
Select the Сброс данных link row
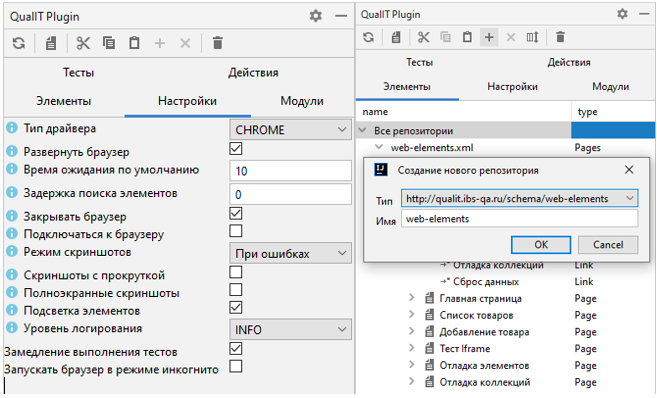point(505,282)
